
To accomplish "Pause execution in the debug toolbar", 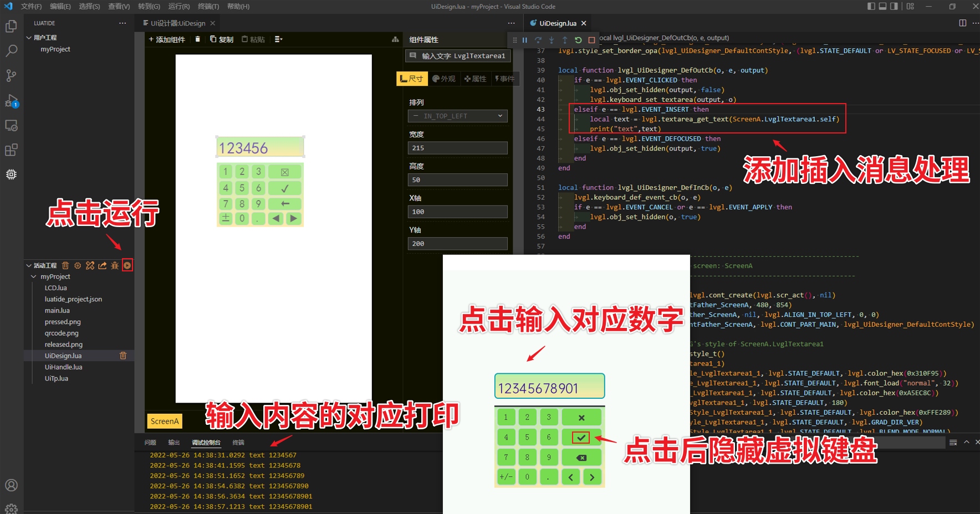I will point(524,39).
